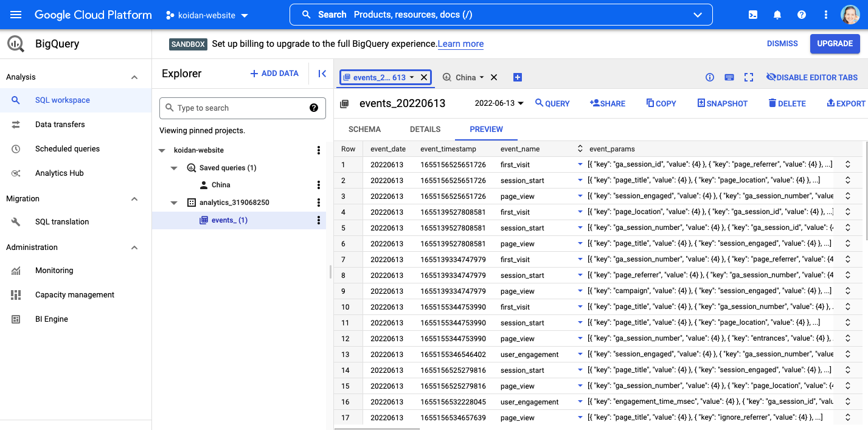Collapse the Analysis section
The width and height of the screenshot is (868, 430).
click(x=134, y=77)
